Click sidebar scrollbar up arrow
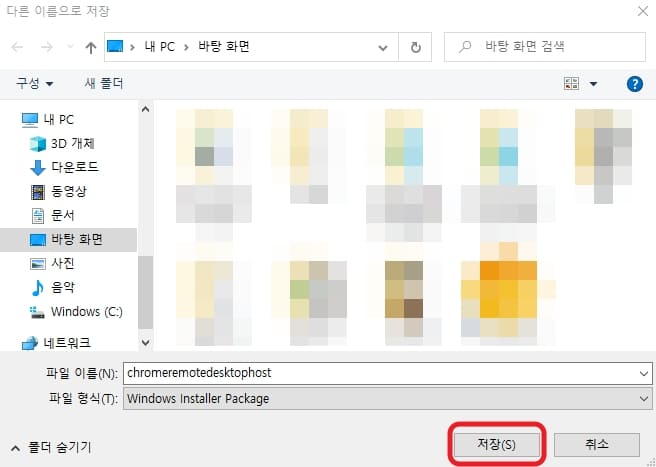The width and height of the screenshot is (656, 467). click(145, 109)
